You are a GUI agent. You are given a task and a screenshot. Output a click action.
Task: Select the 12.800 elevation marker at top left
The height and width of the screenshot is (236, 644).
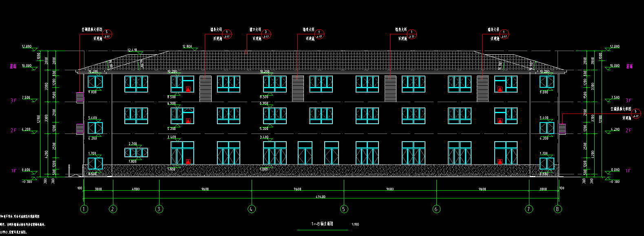click(x=27, y=47)
